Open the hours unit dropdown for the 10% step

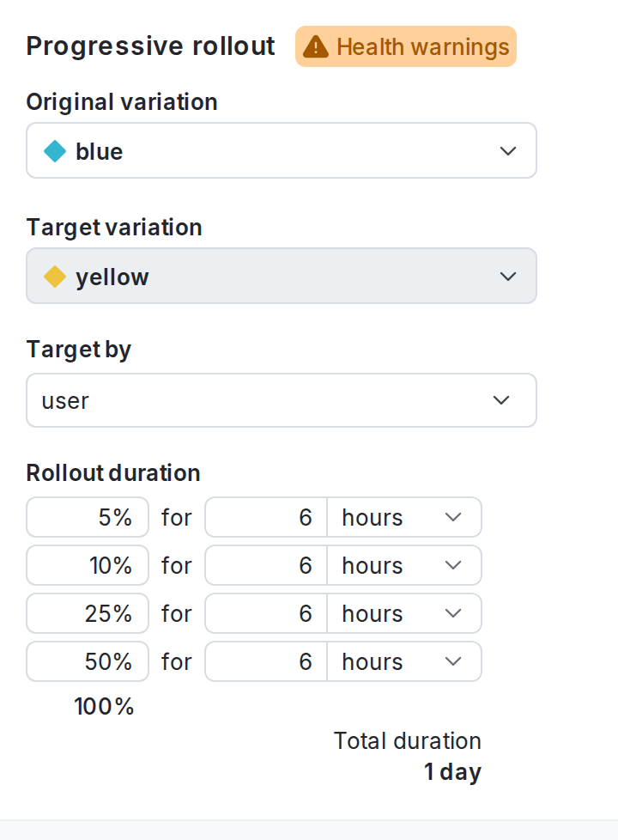(403, 565)
